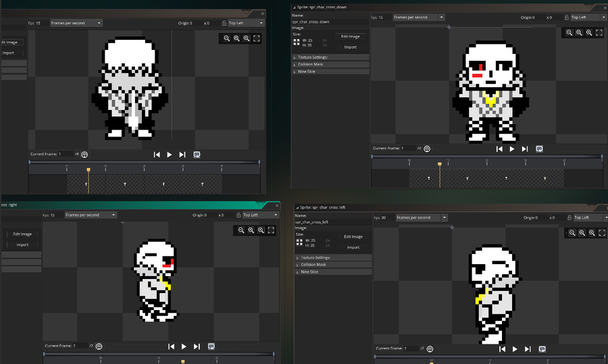
Task: Open Top Left origin dropdown in back-facing window
Action: pos(246,23)
